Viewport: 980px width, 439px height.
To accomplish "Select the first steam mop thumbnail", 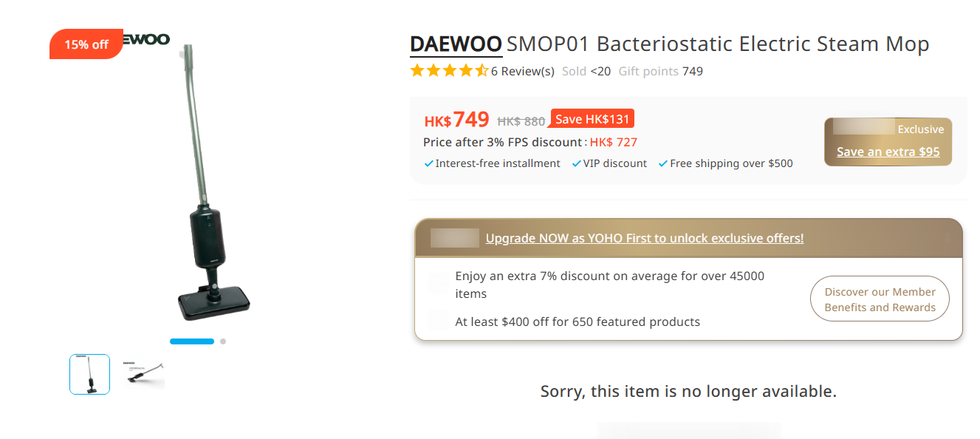I will pos(89,374).
